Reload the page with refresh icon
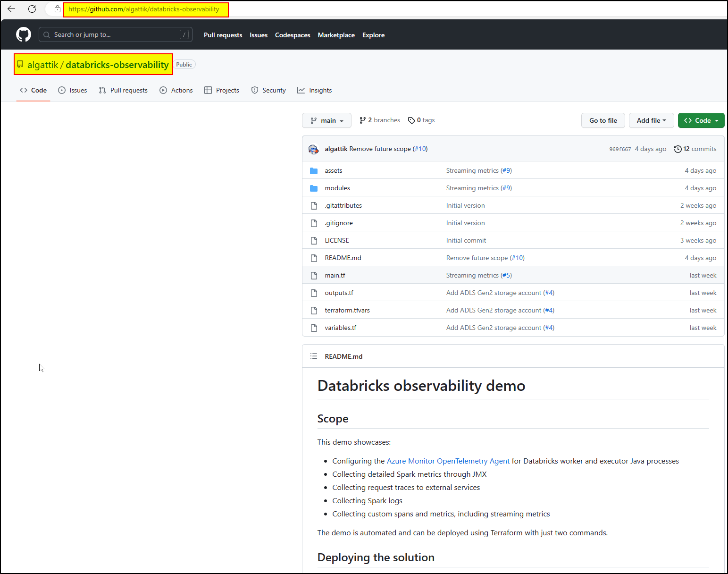This screenshot has width=728, height=574. coord(32,9)
